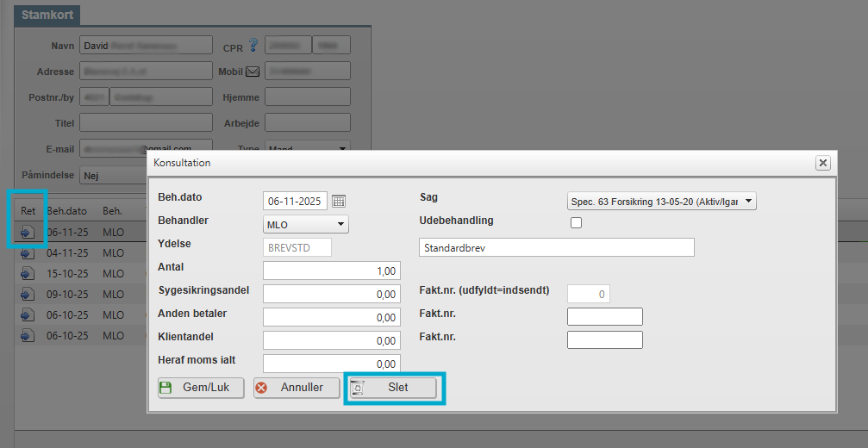Open the edit icon for row 15-10-25

[x=28, y=274]
